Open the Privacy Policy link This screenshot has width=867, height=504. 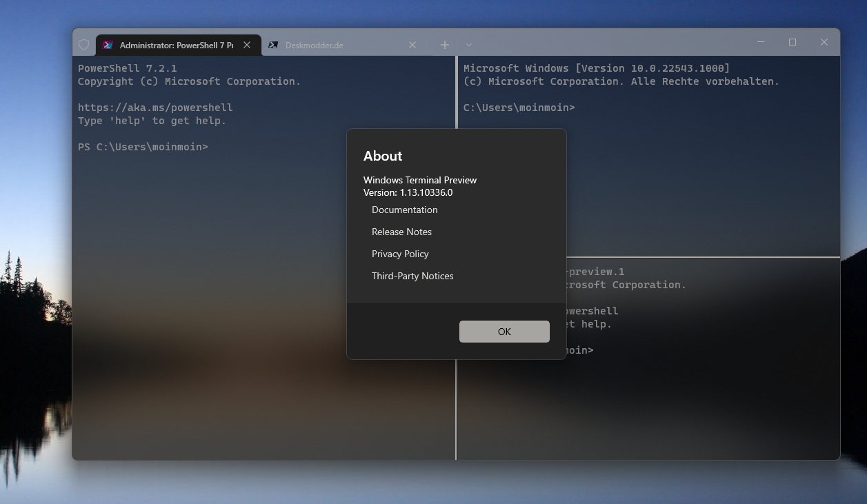coord(400,254)
